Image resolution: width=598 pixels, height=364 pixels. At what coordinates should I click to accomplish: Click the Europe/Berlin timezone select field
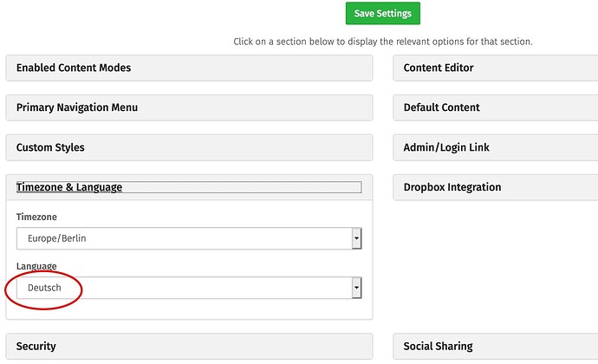tap(182, 238)
